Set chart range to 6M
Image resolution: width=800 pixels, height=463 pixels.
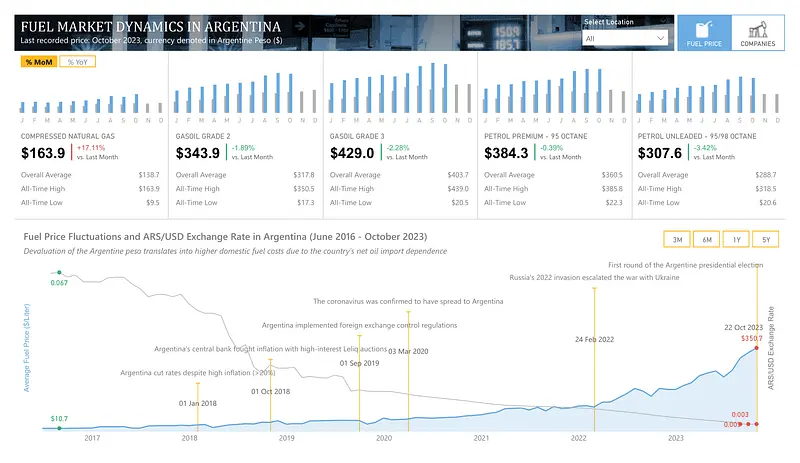[x=707, y=239]
